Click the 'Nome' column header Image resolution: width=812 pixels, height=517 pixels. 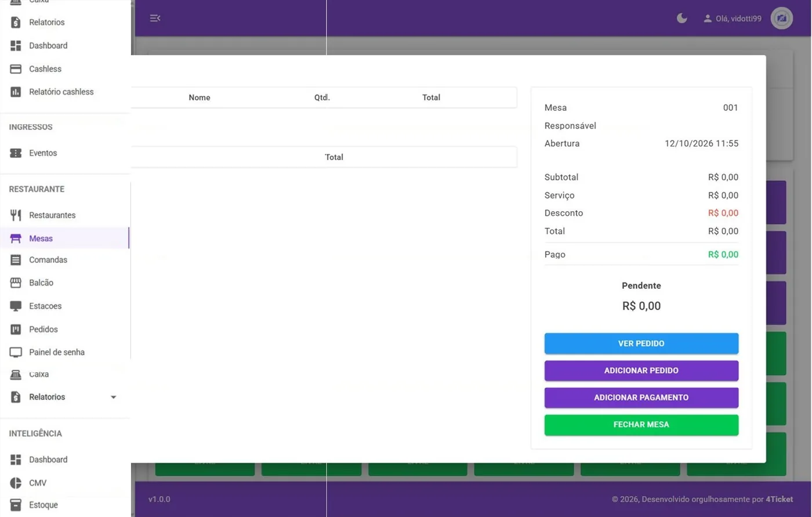pyautogui.click(x=200, y=97)
